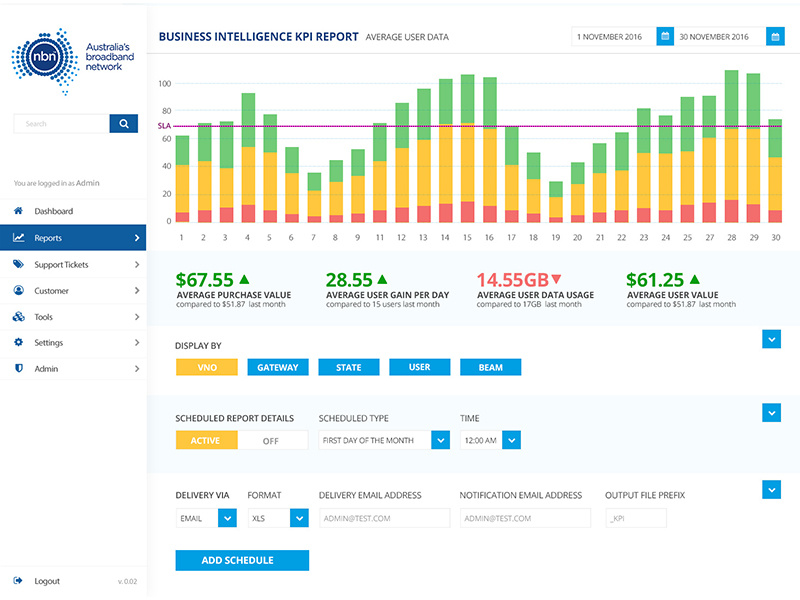Screen dimensions: 800x600
Task: Open the Reports menu item
Action: point(73,238)
